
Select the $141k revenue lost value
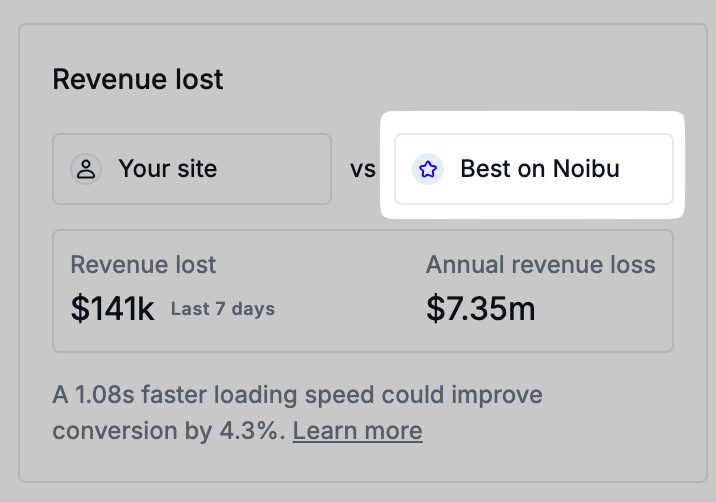point(112,309)
